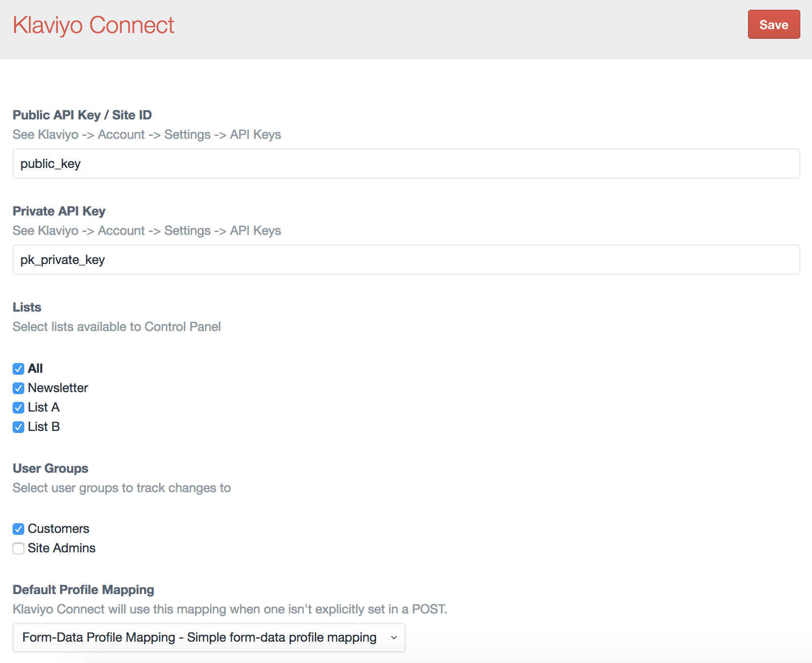Viewport: 812px width, 663px height.
Task: Focus the Public API Key input field
Action: 406,164
